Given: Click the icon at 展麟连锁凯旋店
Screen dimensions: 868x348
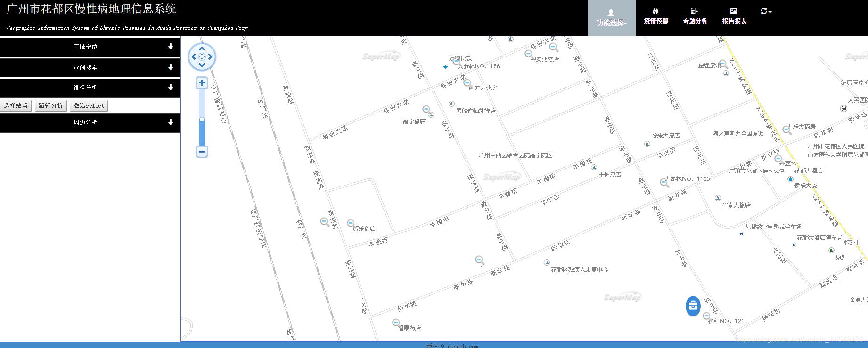Looking at the screenshot, I should click(x=451, y=104).
